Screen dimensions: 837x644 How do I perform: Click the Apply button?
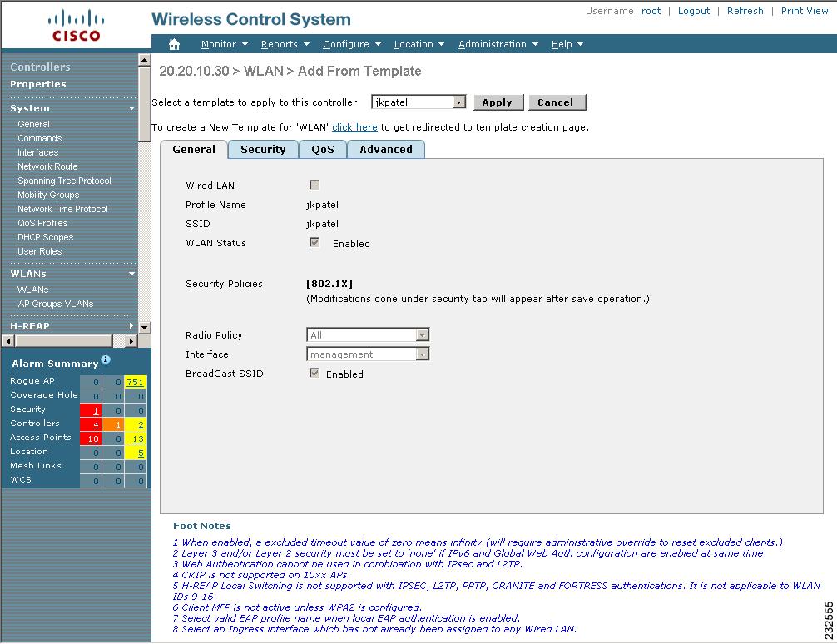coord(497,102)
